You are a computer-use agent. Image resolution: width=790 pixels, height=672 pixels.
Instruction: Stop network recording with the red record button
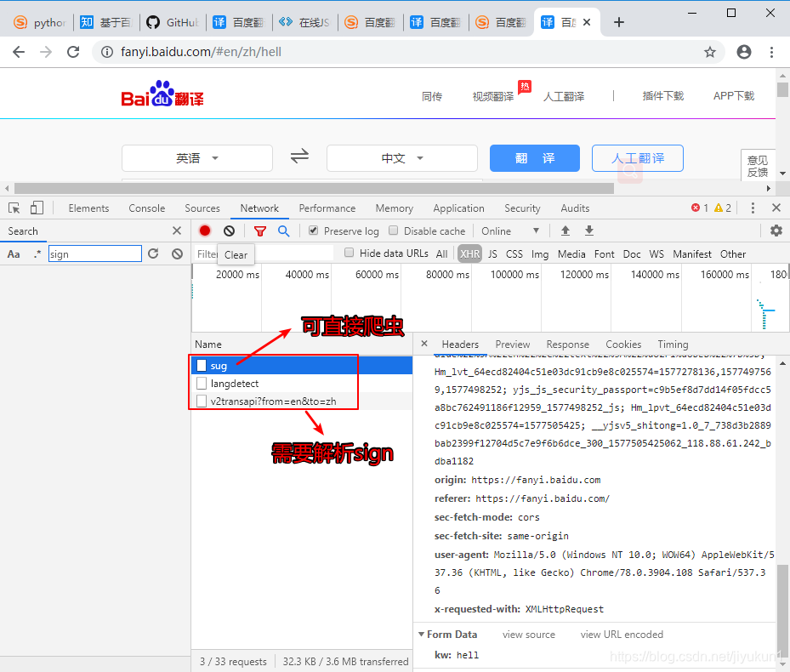point(204,231)
